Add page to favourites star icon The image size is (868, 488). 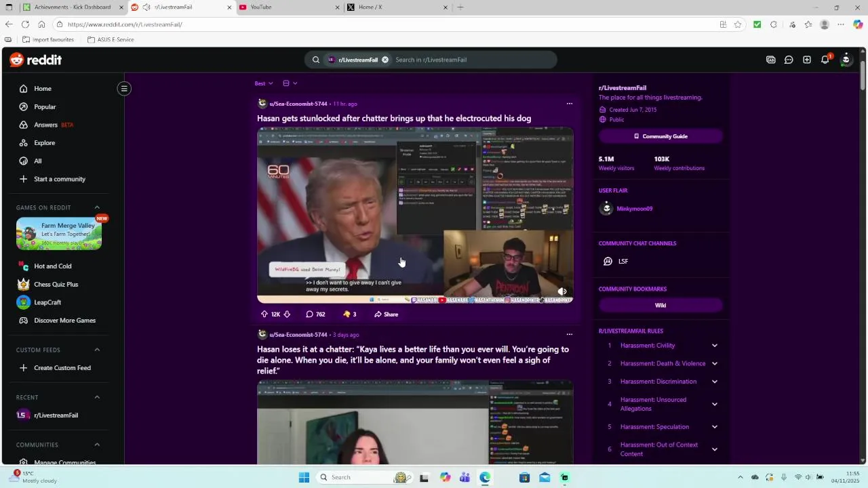(x=737, y=24)
